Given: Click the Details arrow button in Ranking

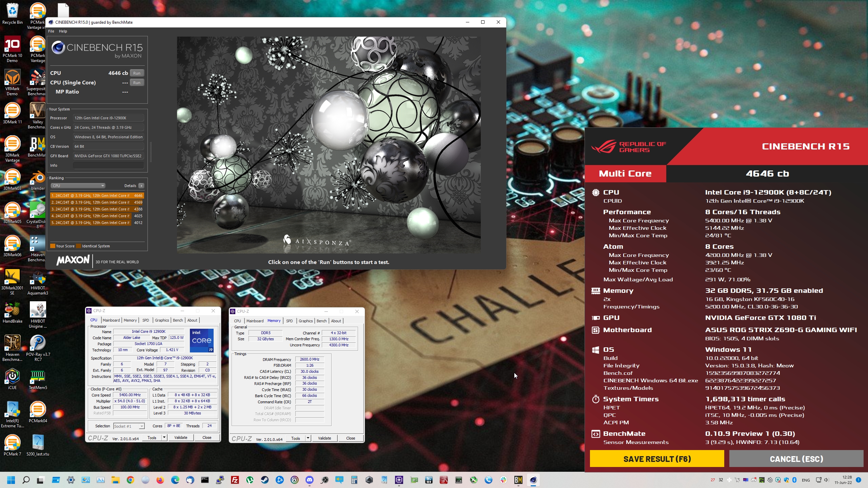Looking at the screenshot, I should pos(141,186).
